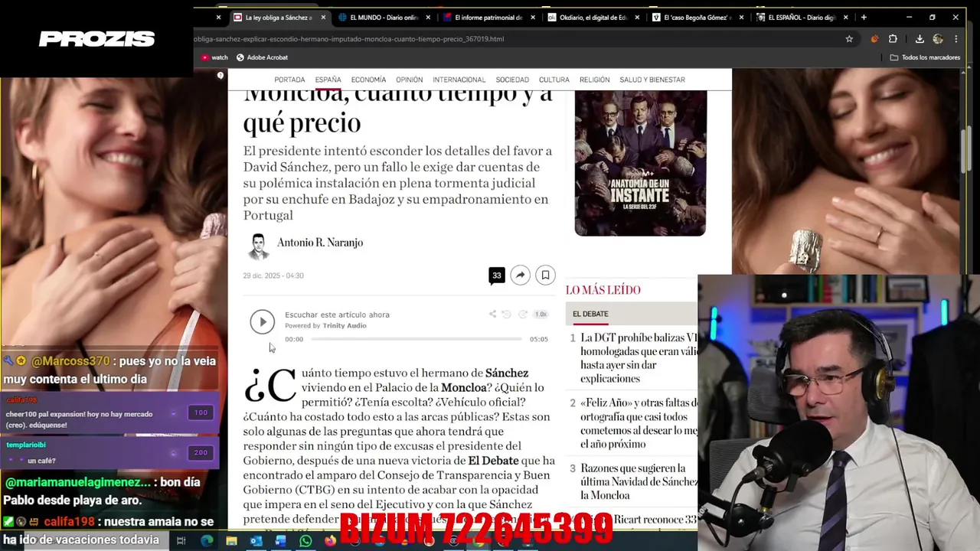
Task: Close the EL ESPAÑOL tab
Action: [x=846, y=18]
